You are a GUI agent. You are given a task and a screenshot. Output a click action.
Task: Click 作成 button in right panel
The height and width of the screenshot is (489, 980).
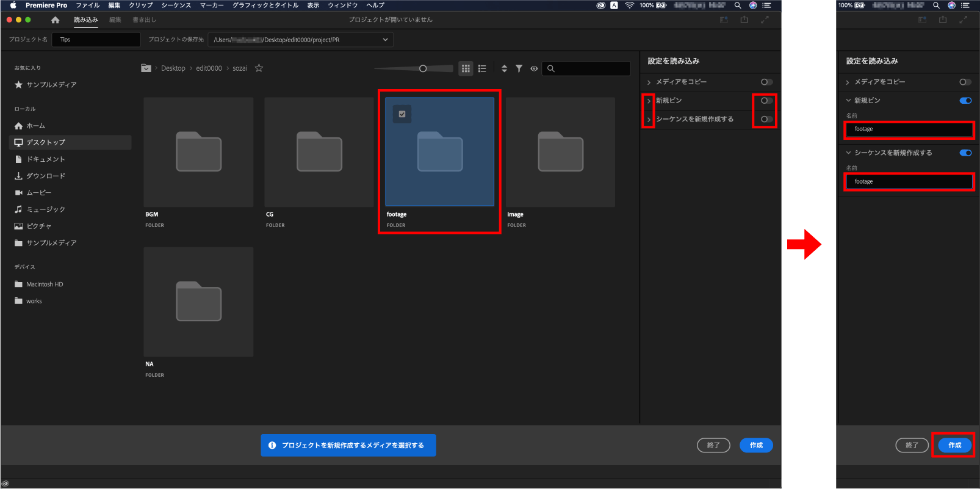954,446
